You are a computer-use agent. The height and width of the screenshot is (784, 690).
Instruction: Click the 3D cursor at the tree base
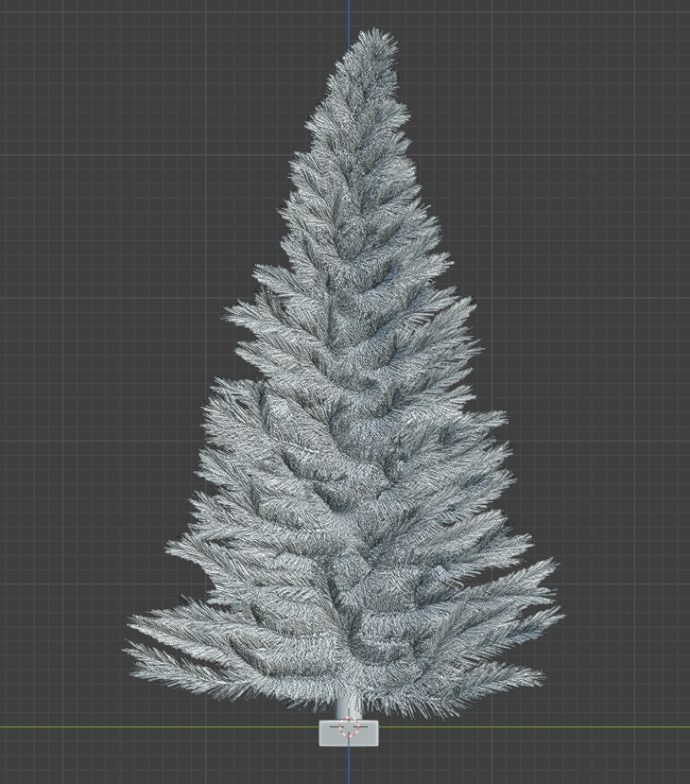tap(349, 726)
